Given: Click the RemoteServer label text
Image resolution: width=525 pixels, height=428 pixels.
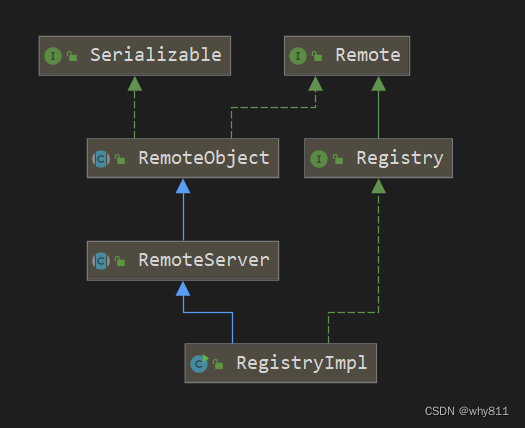Looking at the screenshot, I should click(x=204, y=260).
